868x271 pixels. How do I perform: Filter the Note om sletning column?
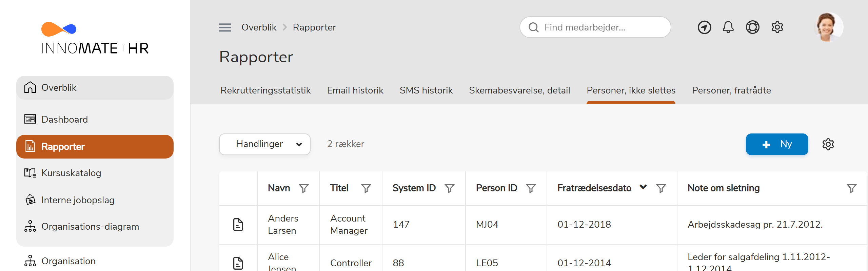851,188
